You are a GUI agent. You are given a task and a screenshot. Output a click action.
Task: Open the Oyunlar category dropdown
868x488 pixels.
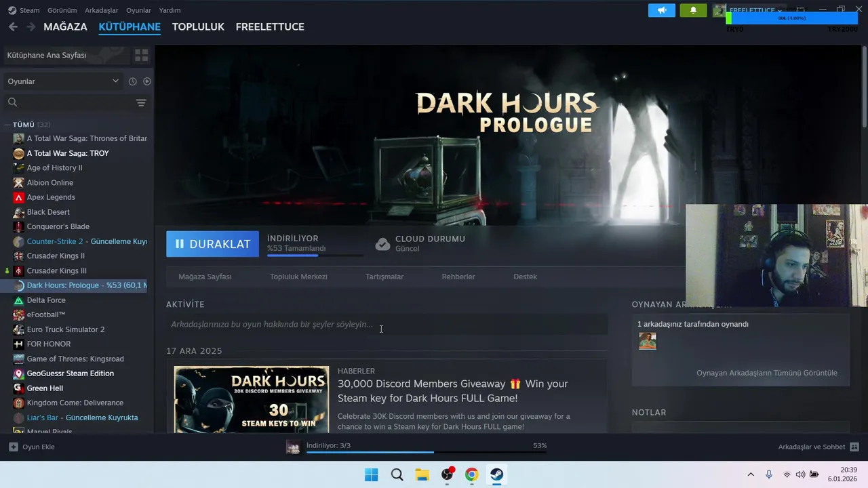(x=63, y=81)
